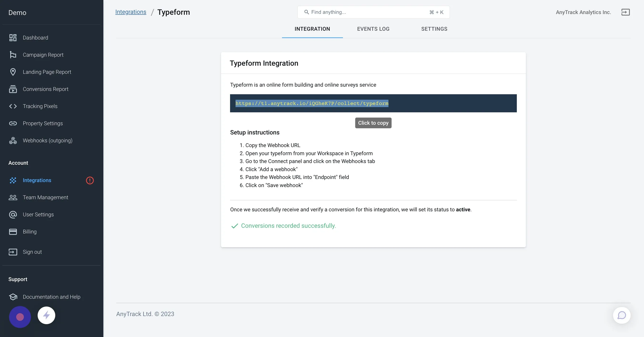Click the green success checkmark icon
The width and height of the screenshot is (644, 337).
(x=235, y=226)
